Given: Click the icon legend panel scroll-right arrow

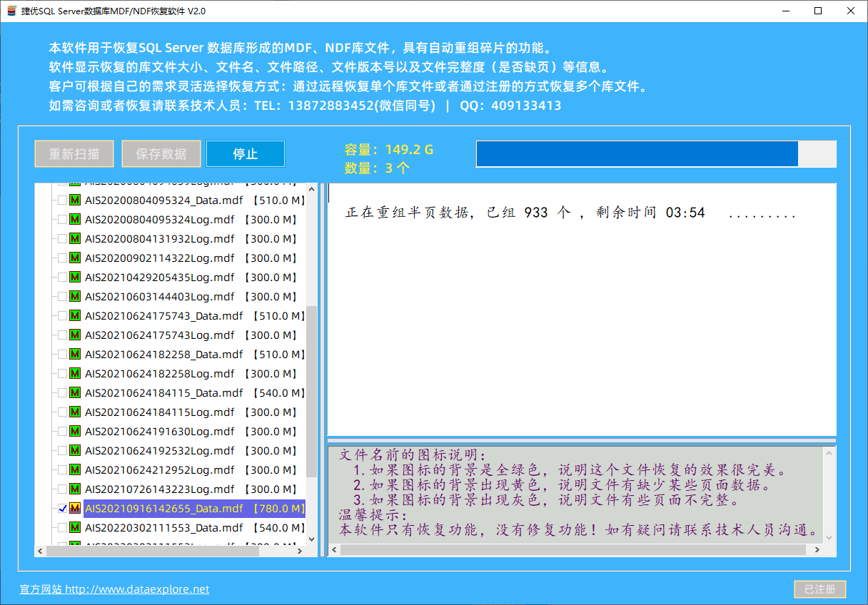Looking at the screenshot, I should pos(817,550).
